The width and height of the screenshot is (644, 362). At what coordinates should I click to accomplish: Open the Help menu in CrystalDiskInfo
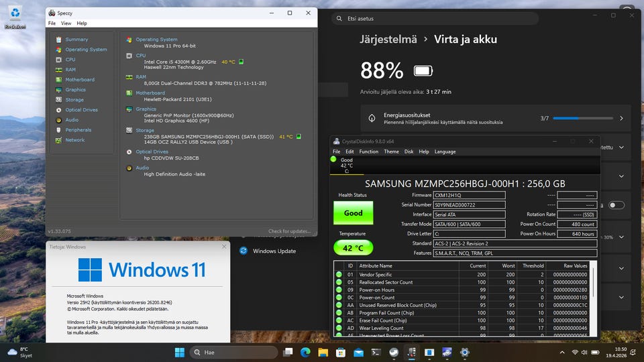pos(424,152)
